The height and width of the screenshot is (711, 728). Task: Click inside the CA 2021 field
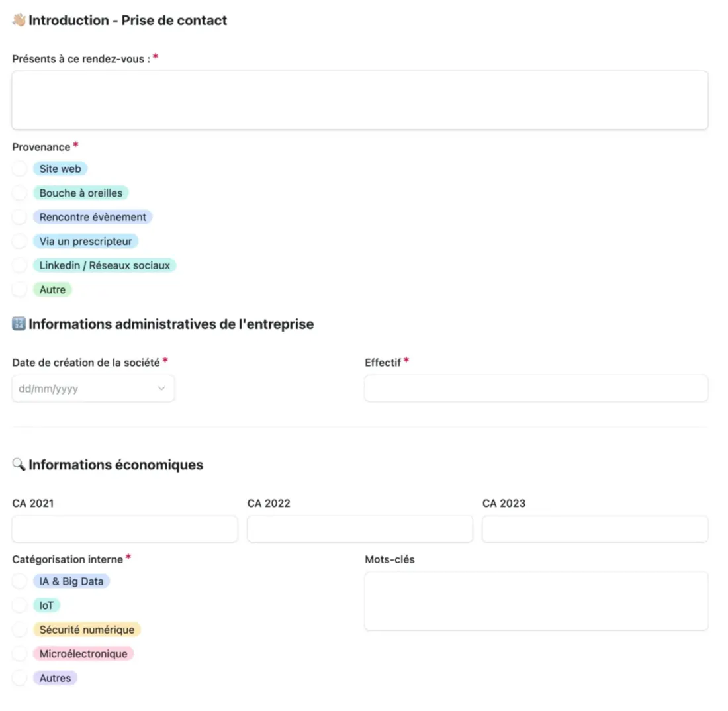pos(124,528)
